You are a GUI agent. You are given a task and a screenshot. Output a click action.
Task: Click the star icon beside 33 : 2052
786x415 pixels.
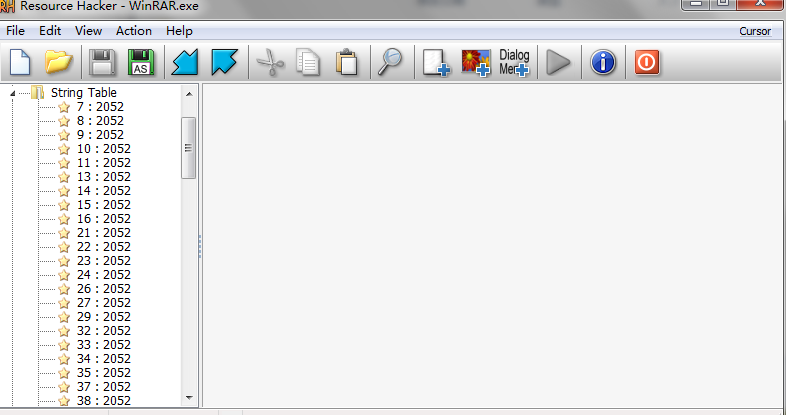(x=64, y=346)
